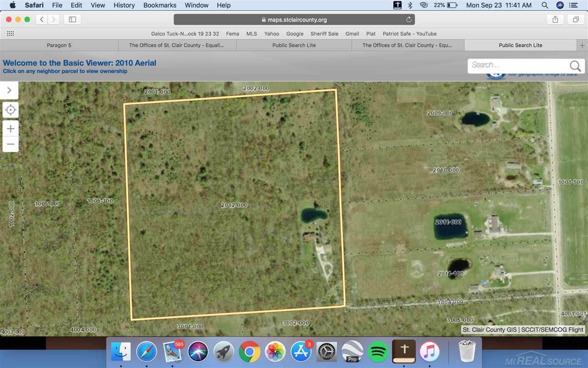Open the Yahoo bookmark
The image size is (588, 368).
coord(271,34)
